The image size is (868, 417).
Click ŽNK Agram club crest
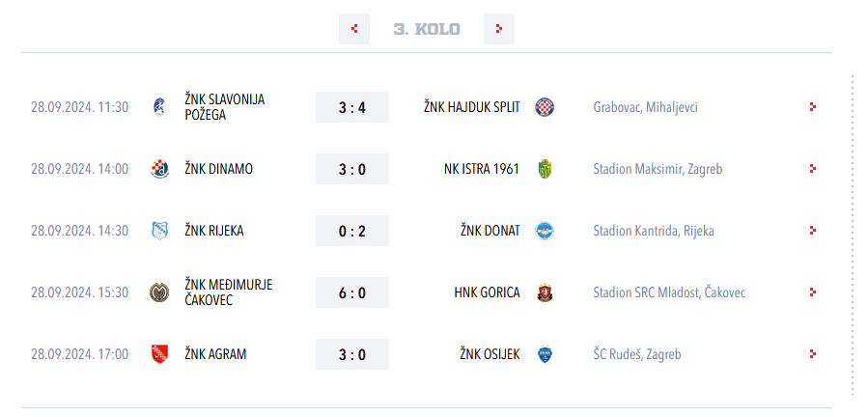click(x=159, y=354)
